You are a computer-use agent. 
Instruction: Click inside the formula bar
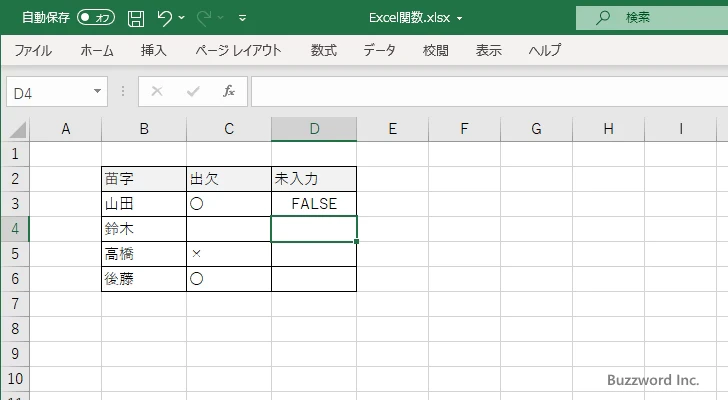489,92
